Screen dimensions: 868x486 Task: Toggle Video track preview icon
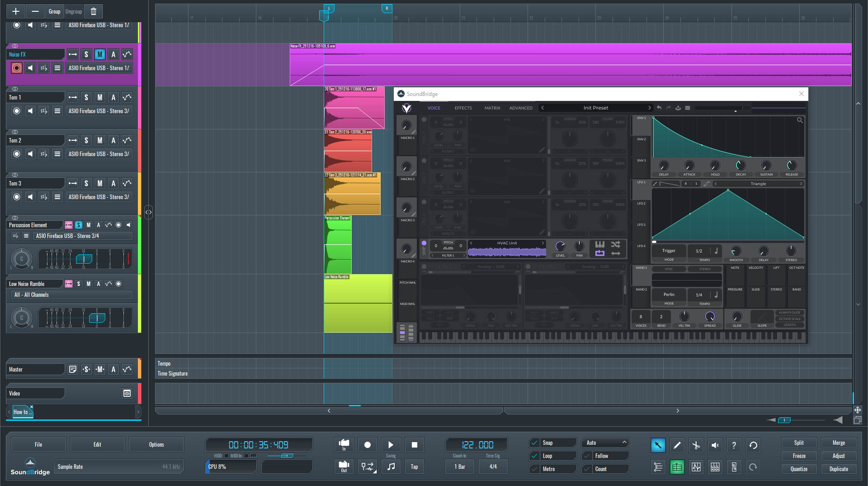(x=127, y=393)
